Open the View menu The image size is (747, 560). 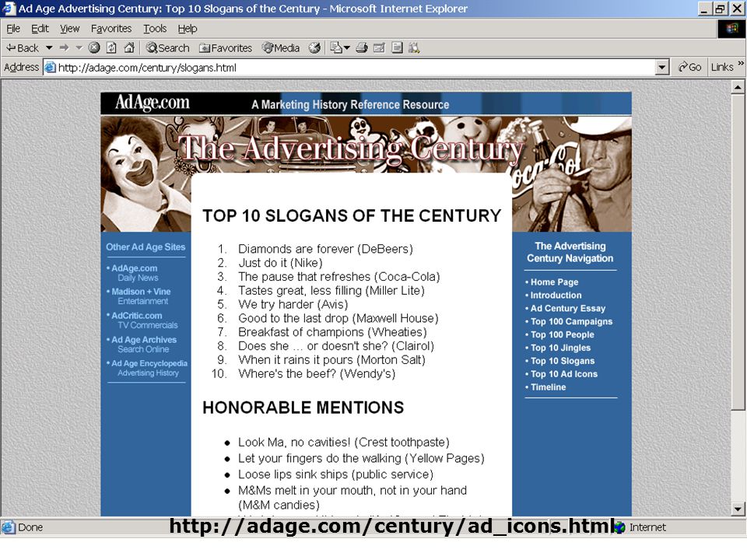click(69, 29)
